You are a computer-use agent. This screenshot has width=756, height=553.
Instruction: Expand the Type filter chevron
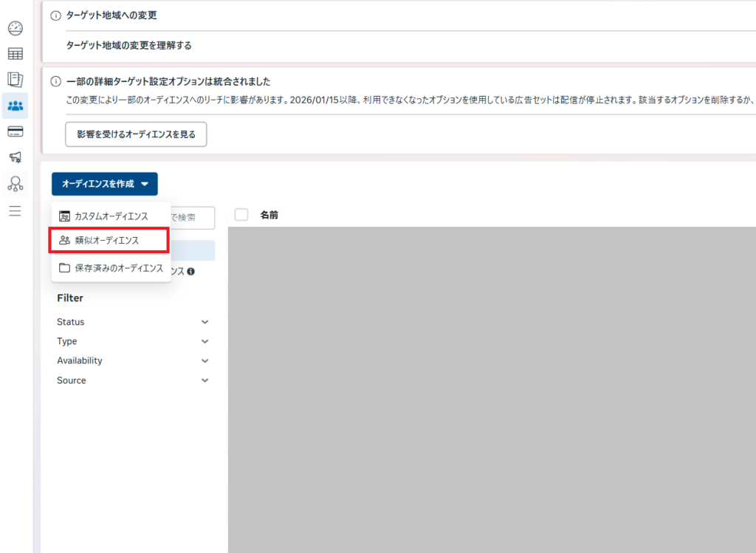(205, 341)
